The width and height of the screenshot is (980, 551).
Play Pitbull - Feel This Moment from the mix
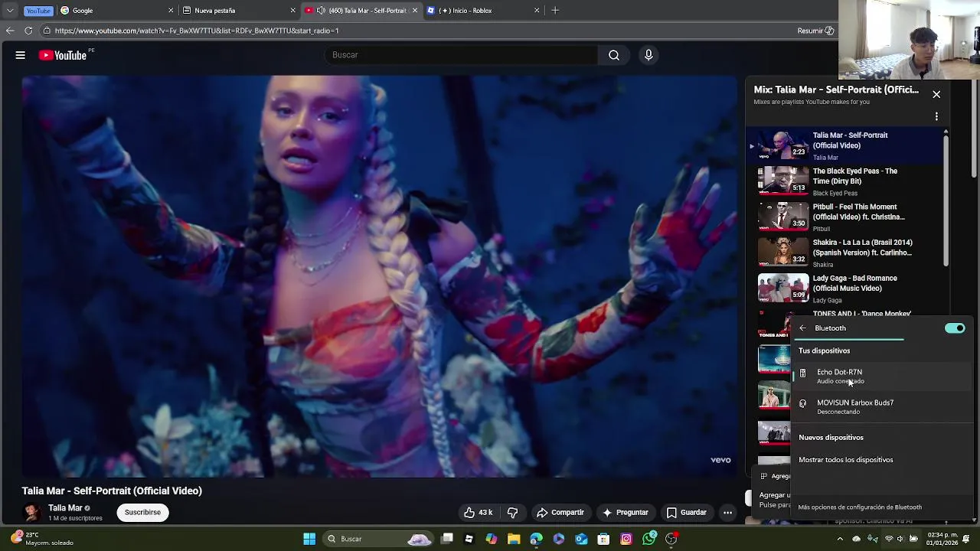(x=846, y=217)
